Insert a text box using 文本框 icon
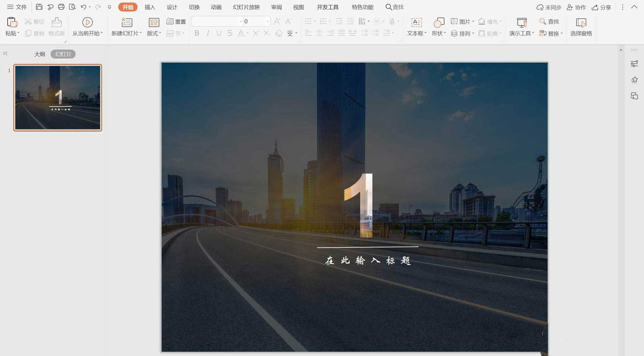The width and height of the screenshot is (644, 356). coord(417,23)
